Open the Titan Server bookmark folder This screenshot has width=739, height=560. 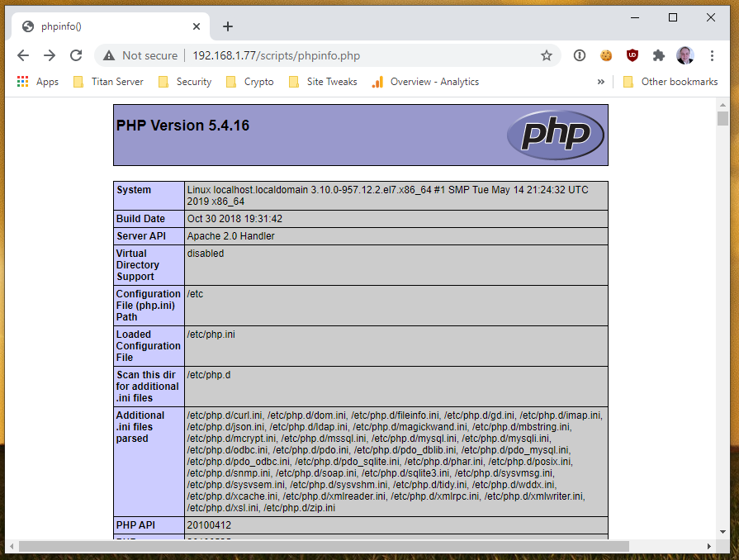click(108, 82)
